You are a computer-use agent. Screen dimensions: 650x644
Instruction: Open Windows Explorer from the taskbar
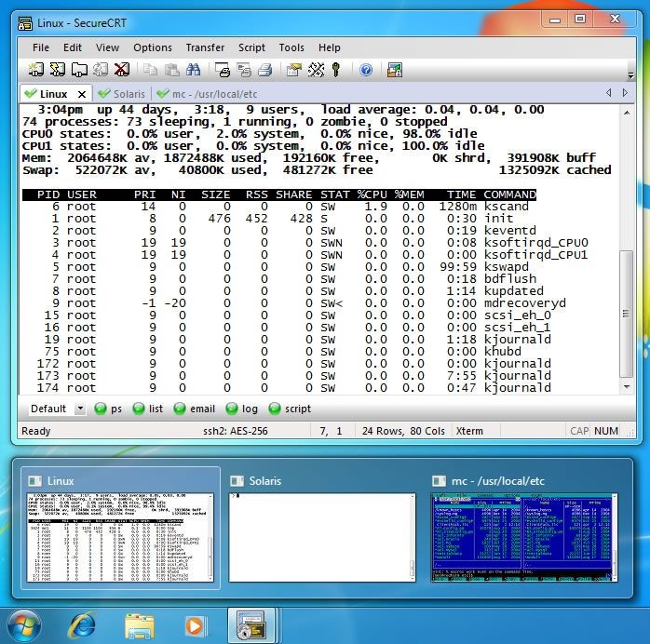(140, 626)
